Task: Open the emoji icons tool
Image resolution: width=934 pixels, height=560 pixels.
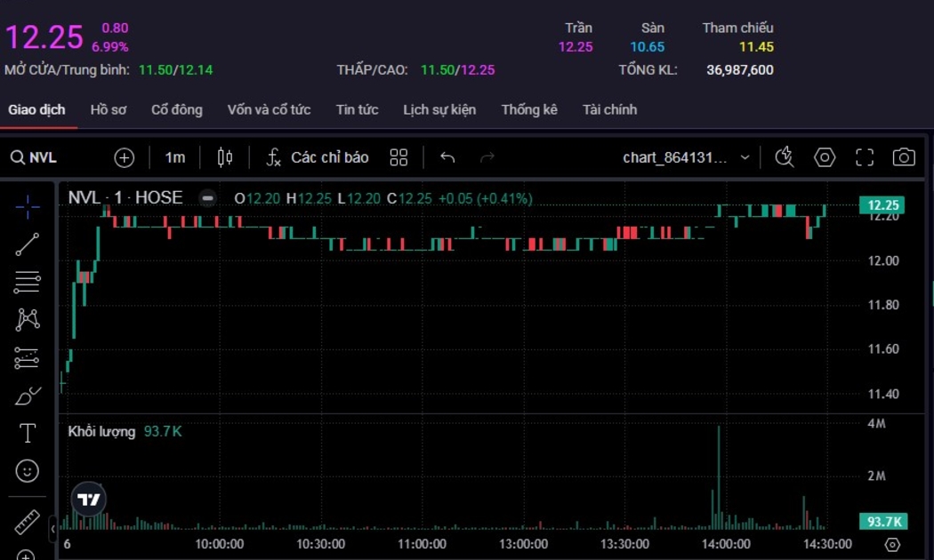Action: tap(28, 470)
